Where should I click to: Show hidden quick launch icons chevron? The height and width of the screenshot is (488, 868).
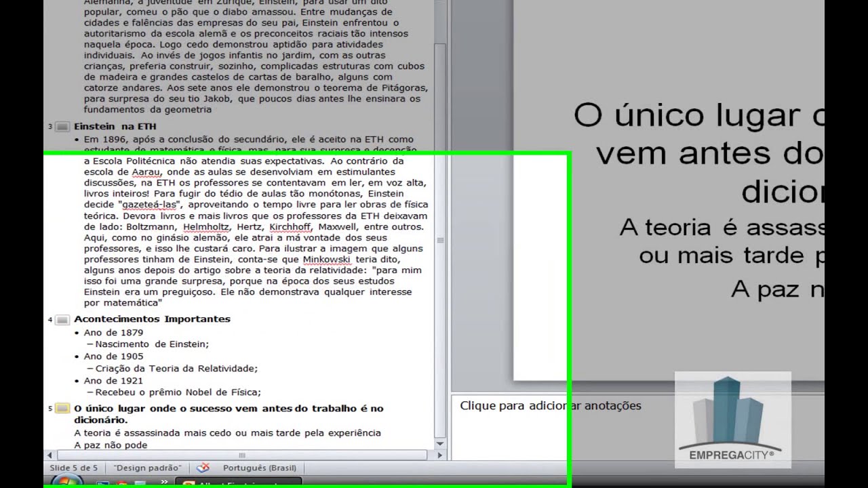click(164, 482)
